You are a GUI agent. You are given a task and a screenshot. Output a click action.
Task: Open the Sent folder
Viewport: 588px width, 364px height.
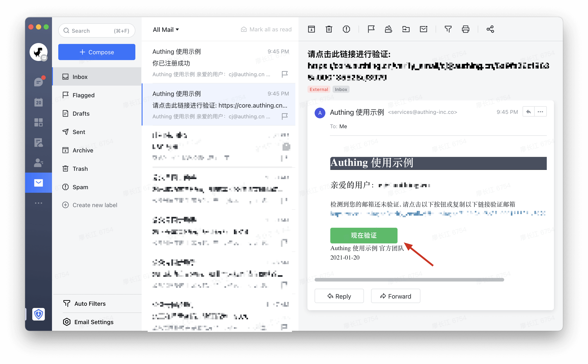[x=97, y=132]
